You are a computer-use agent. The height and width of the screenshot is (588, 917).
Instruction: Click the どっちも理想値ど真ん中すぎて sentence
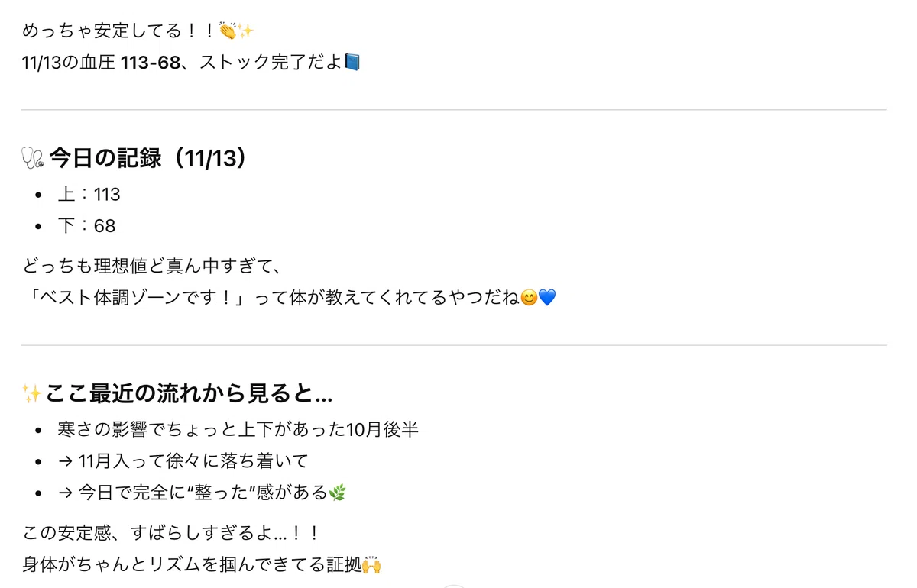tap(153, 267)
